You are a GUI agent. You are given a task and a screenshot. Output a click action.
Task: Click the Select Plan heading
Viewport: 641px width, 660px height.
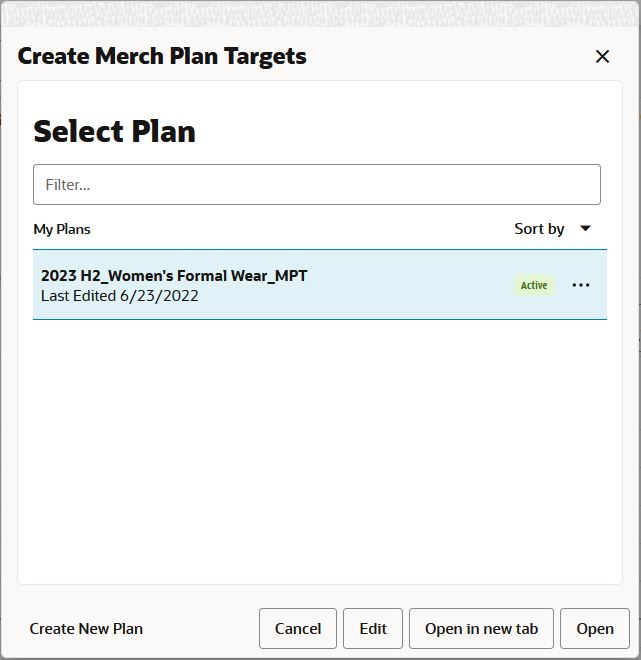115,131
